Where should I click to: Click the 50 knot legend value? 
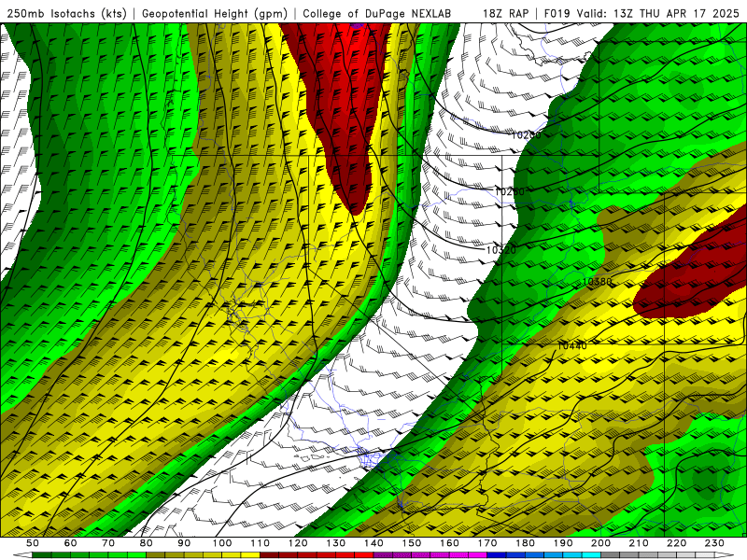(x=33, y=543)
